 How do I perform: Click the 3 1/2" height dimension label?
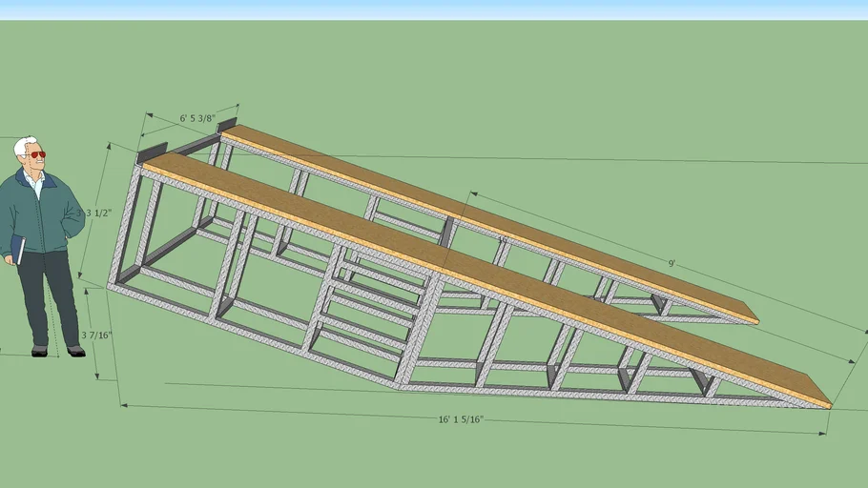click(x=99, y=213)
